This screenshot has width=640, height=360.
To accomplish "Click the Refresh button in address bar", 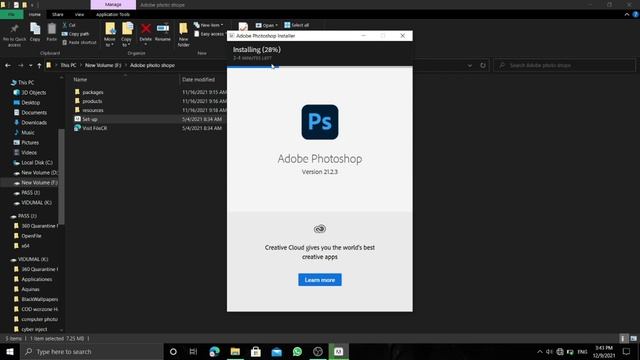I will [483, 65].
